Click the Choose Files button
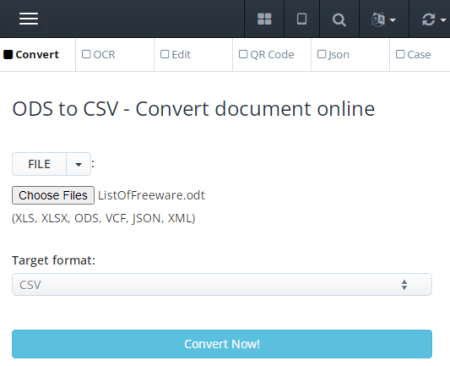 [x=53, y=195]
